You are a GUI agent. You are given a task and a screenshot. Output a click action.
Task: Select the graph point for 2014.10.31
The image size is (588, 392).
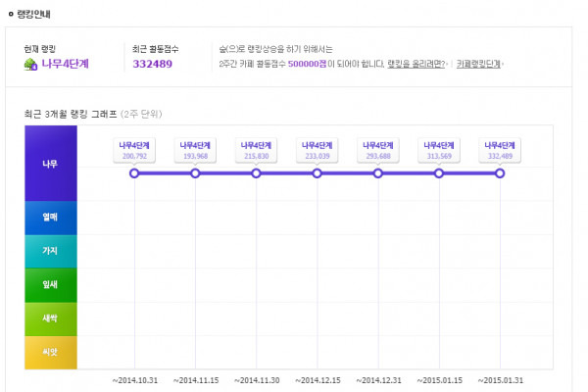pos(134,173)
